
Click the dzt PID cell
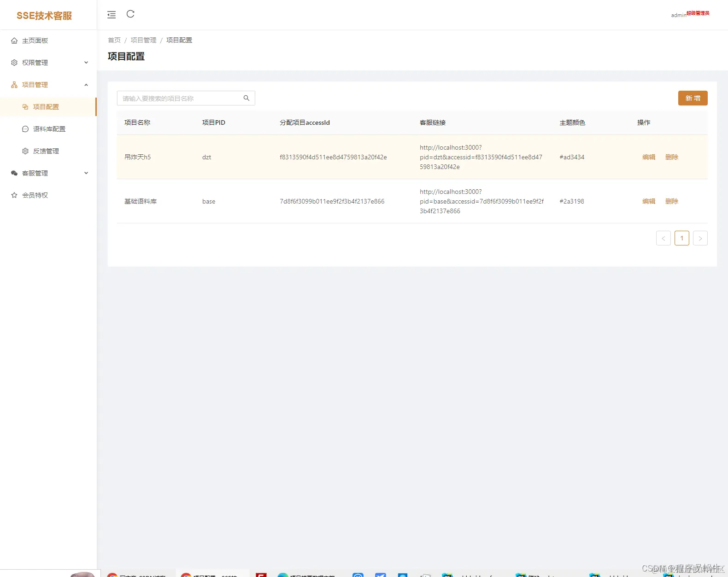[x=206, y=157]
